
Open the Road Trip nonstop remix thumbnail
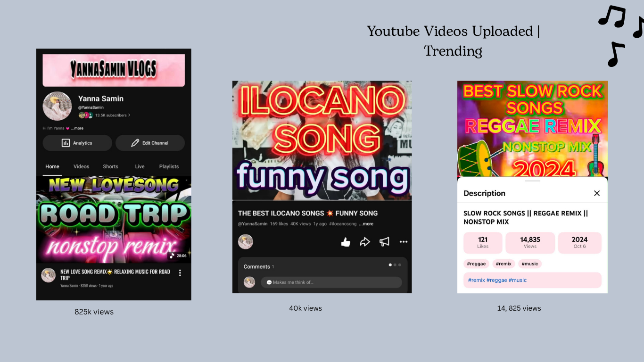coord(114,219)
